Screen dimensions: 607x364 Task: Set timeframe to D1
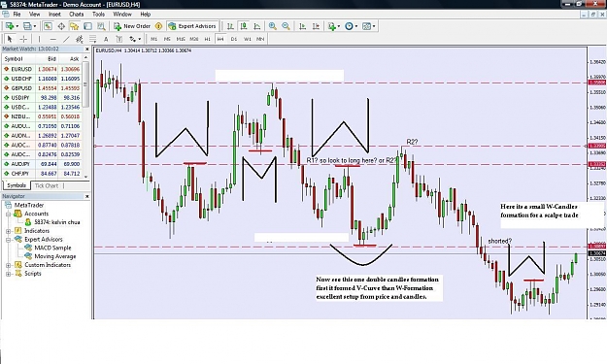[234, 39]
